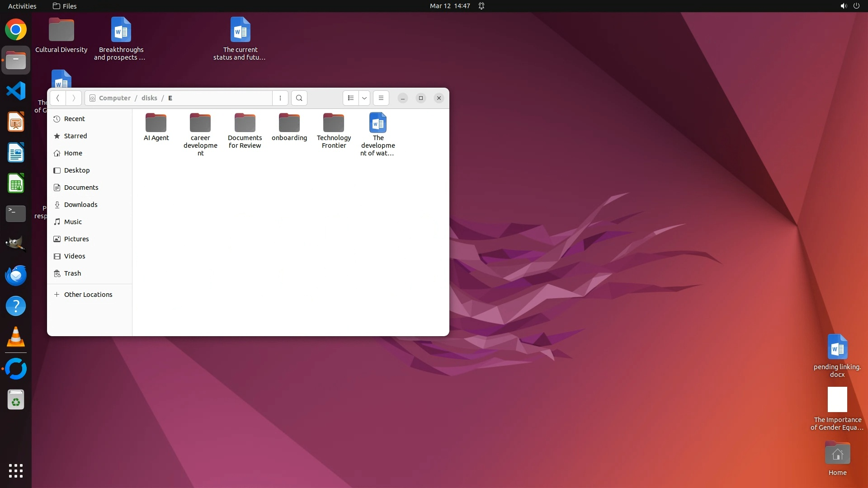Select the Word document in folder E
This screenshot has width=868, height=488.
coord(378,124)
